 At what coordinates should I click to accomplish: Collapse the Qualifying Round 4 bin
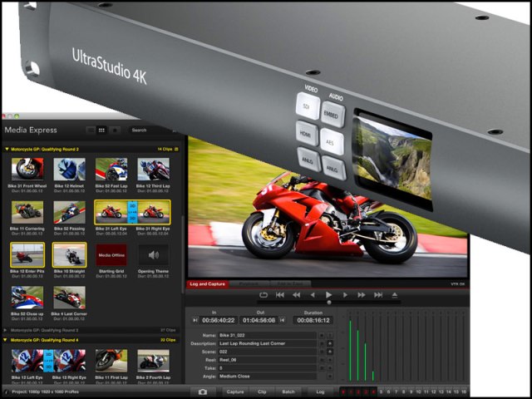7,340
